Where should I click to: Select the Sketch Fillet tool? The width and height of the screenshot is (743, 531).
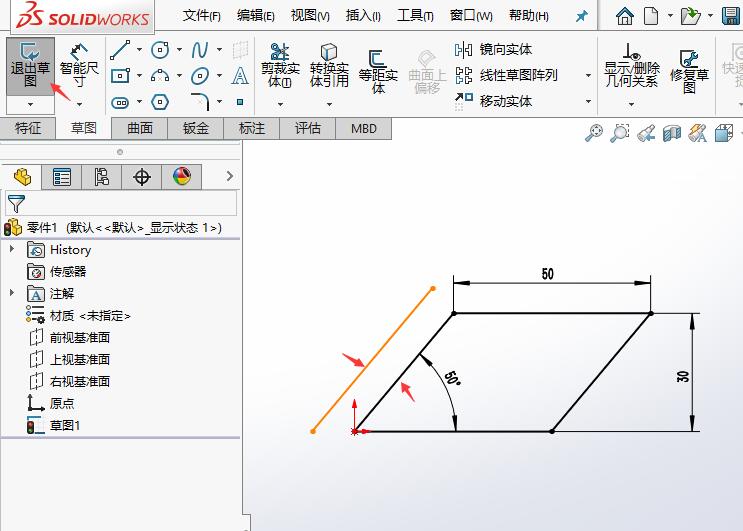(x=200, y=101)
